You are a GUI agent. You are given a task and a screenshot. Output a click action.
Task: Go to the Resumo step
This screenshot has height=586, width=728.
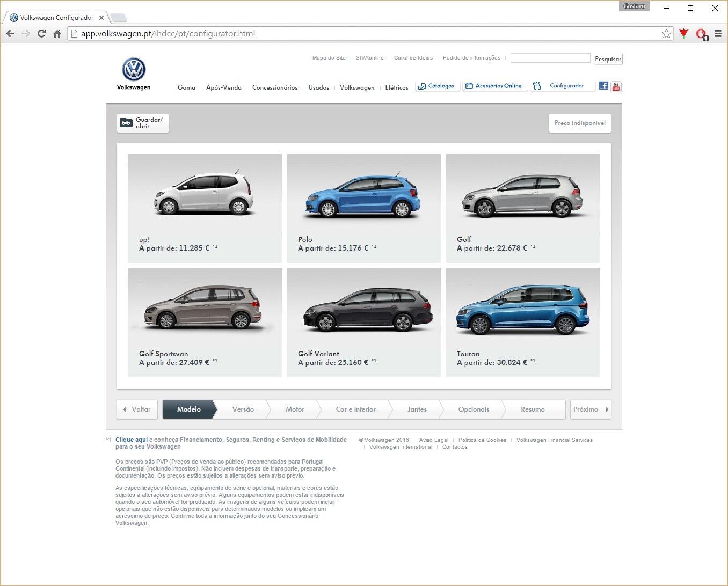pos(532,409)
